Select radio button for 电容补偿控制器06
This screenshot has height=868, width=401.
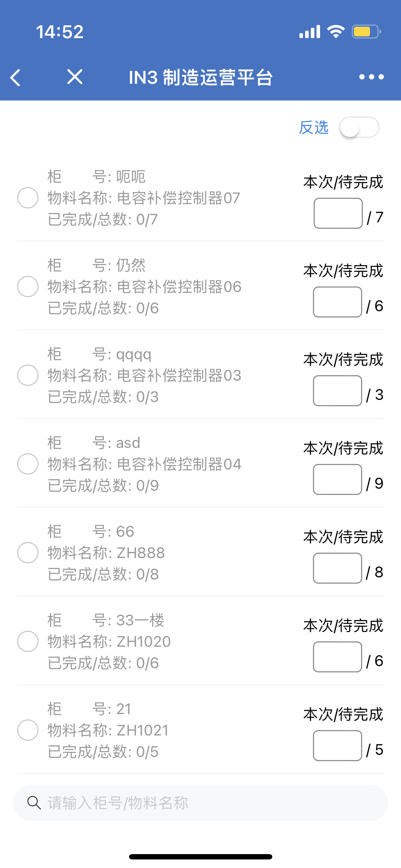point(28,286)
